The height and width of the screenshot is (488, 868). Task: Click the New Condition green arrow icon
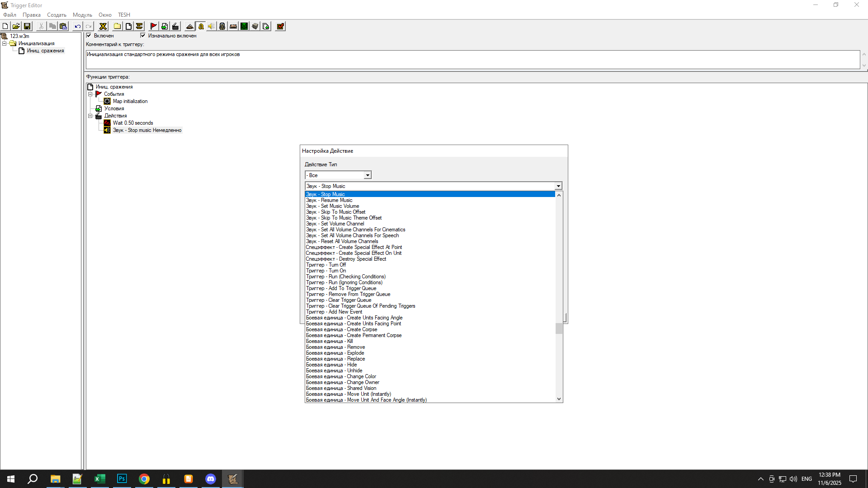[x=165, y=26]
